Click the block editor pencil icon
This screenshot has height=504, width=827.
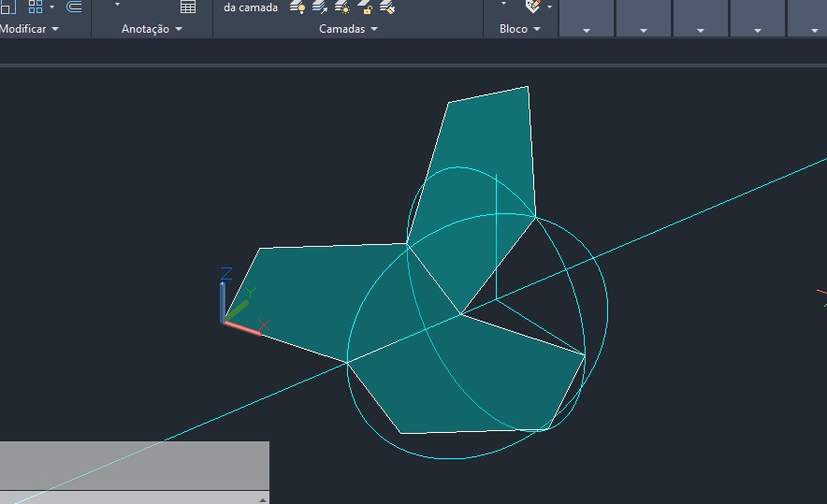coord(533,7)
